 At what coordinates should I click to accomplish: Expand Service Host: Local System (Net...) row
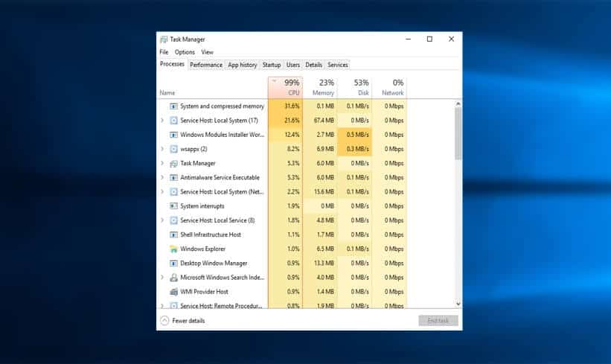tap(162, 192)
